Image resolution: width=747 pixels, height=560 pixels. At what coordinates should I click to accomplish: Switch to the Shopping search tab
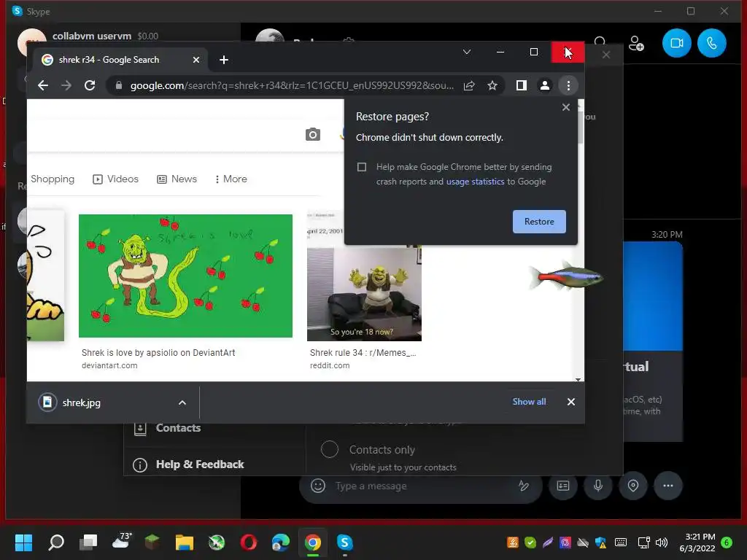click(53, 179)
